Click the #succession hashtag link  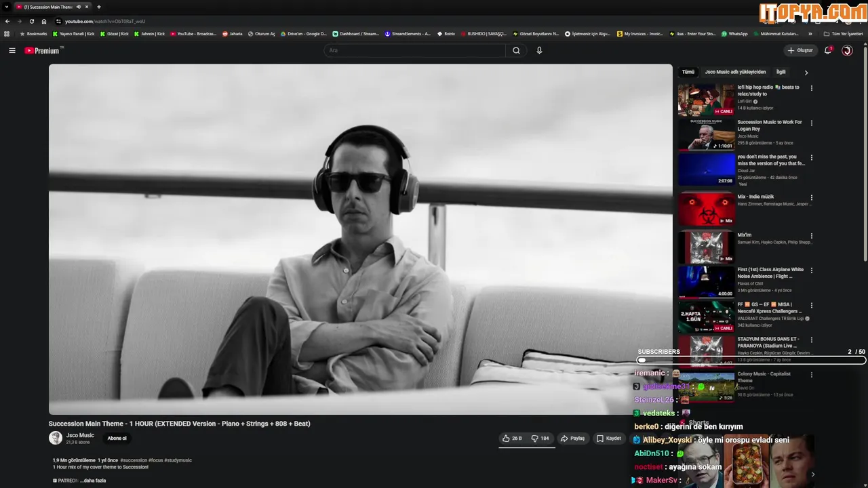134,460
